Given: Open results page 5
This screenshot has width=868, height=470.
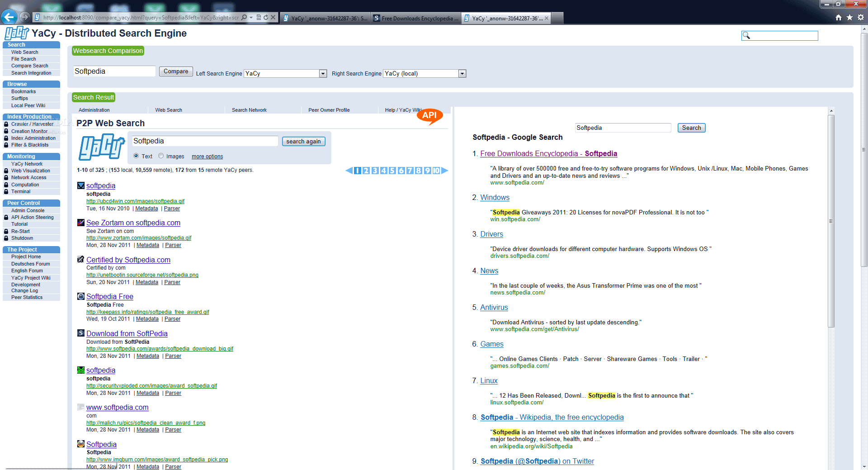Looking at the screenshot, I should pyautogui.click(x=392, y=171).
